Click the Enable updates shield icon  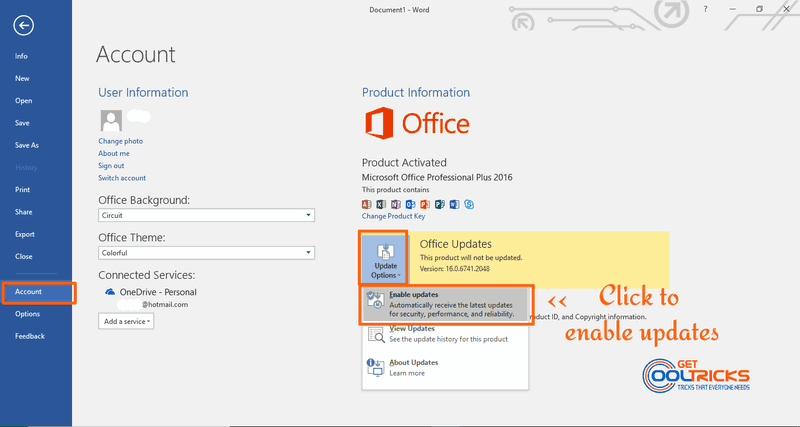376,301
